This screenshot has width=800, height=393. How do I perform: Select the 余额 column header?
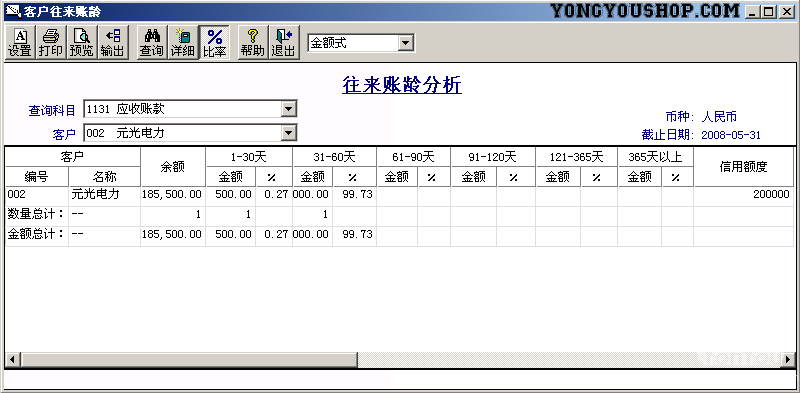click(173, 167)
